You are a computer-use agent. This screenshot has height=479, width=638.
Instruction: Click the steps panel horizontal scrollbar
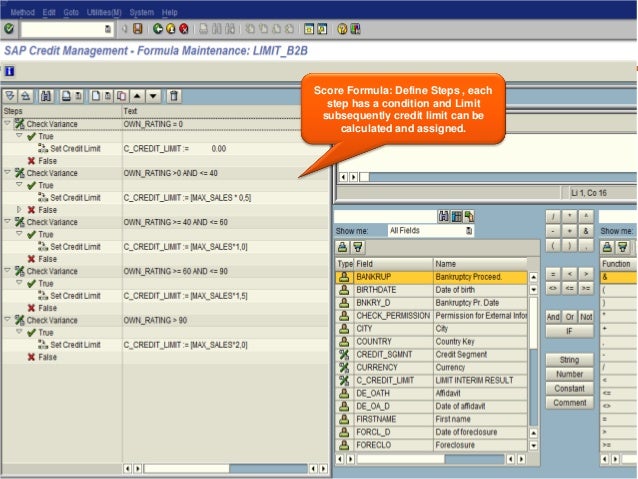click(225, 468)
